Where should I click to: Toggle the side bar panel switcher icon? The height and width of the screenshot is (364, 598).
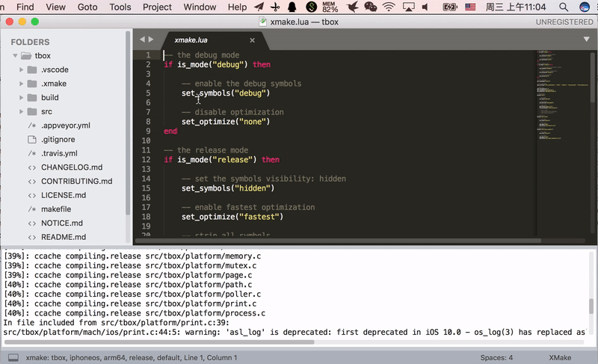click(13, 357)
